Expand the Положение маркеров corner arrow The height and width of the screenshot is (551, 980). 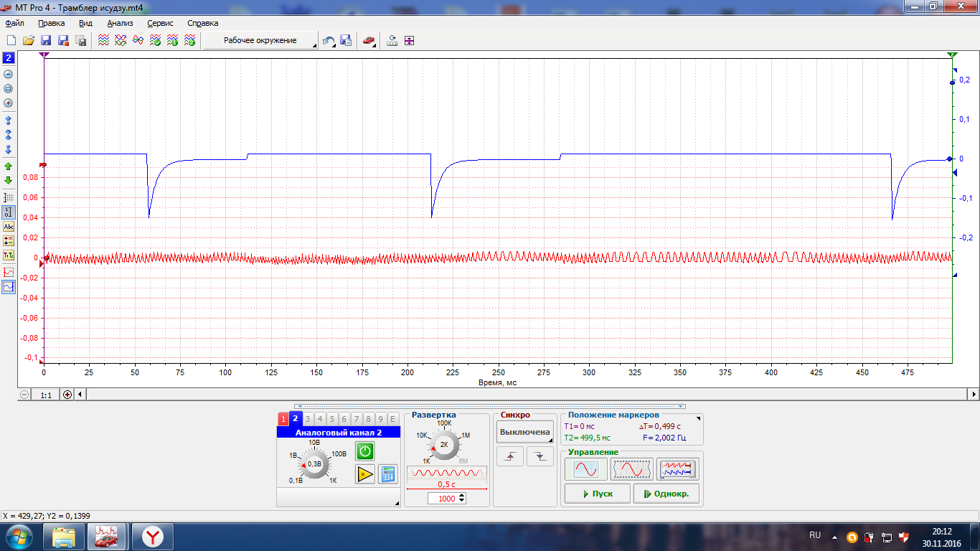point(699,418)
